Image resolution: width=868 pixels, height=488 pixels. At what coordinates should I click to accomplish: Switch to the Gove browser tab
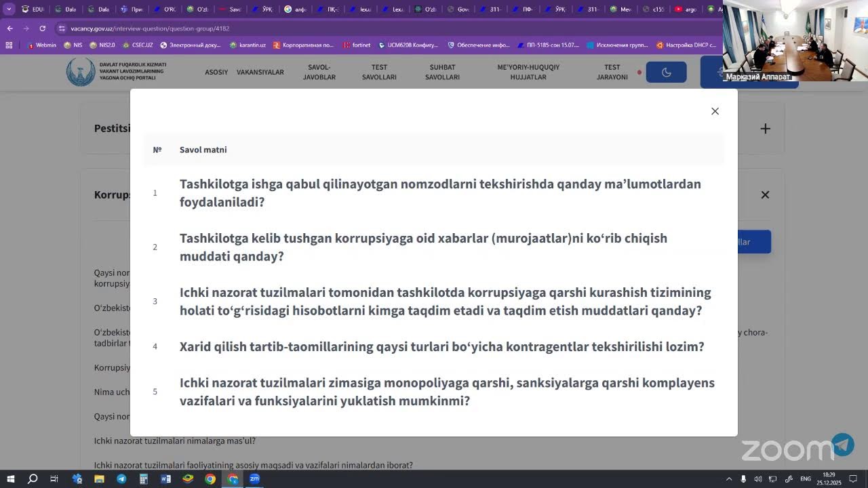458,9
